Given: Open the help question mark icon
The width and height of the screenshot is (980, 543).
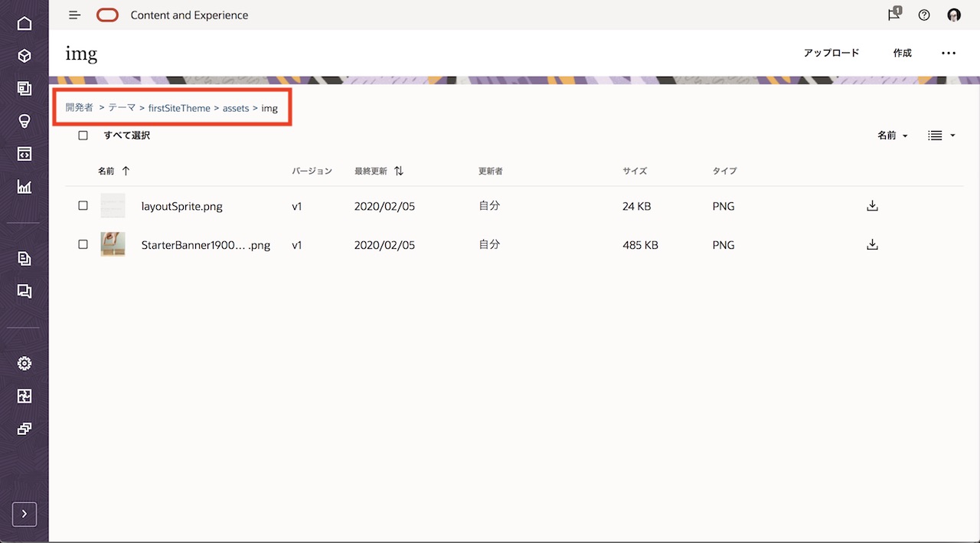Looking at the screenshot, I should pos(924,15).
